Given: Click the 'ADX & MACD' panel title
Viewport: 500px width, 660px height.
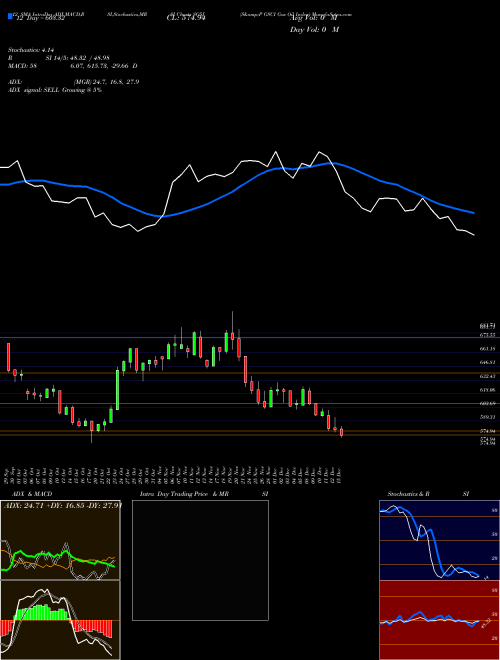Looking at the screenshot, I should (x=32, y=494).
